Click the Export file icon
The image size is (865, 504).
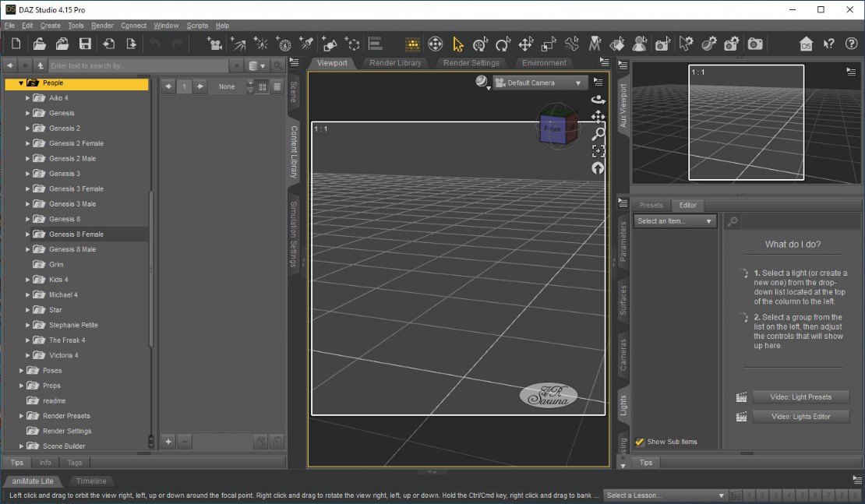131,44
